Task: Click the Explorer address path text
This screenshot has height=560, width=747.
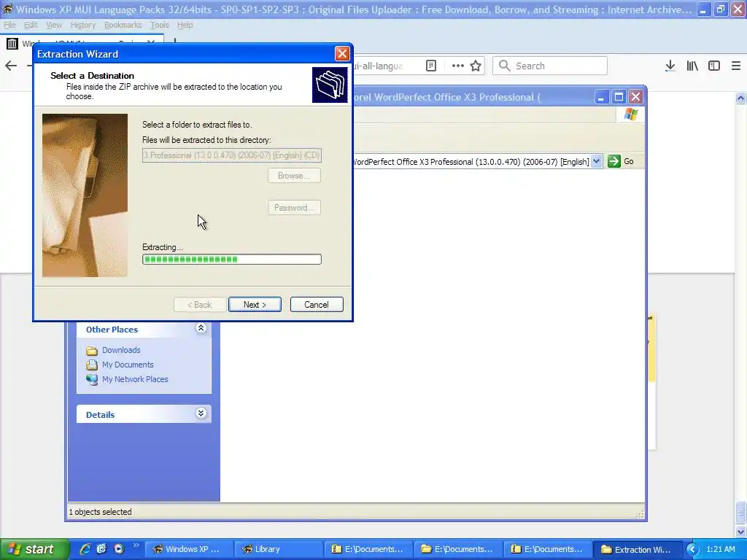Action: [x=472, y=162]
